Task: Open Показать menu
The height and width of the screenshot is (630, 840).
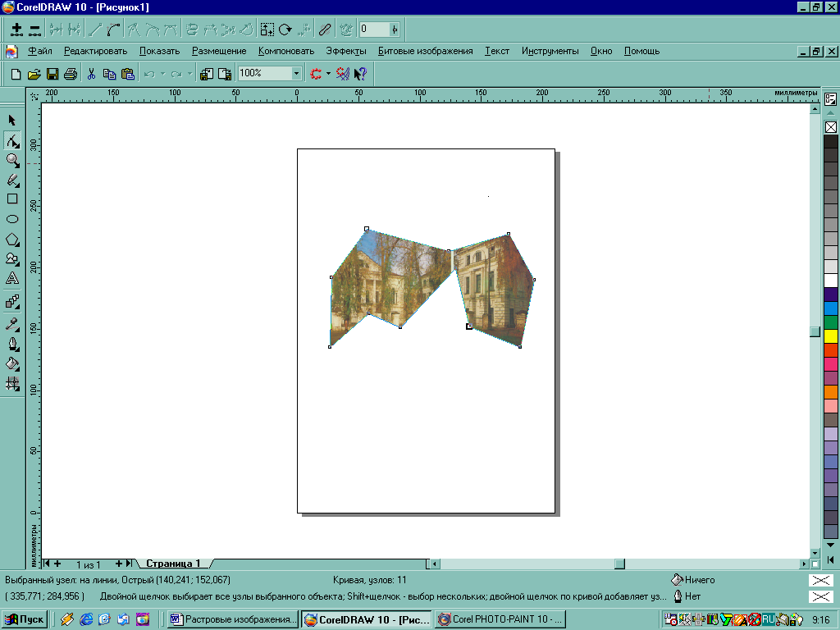Action: [x=160, y=51]
